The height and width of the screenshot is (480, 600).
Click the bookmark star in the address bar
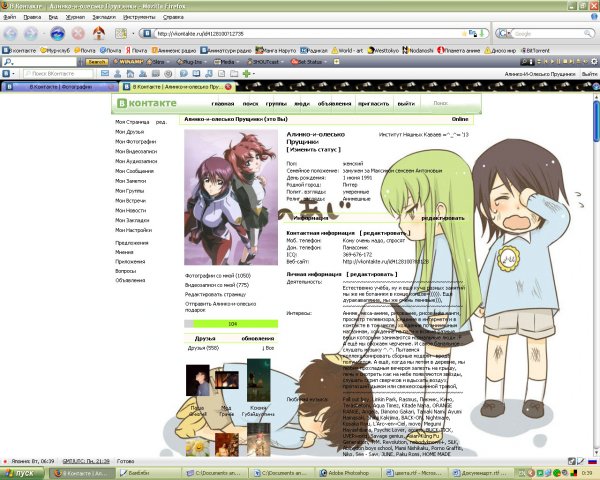click(x=464, y=34)
